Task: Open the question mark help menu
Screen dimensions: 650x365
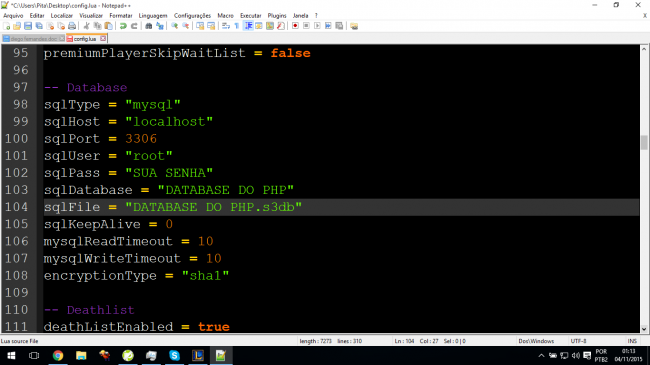Action: (x=316, y=16)
